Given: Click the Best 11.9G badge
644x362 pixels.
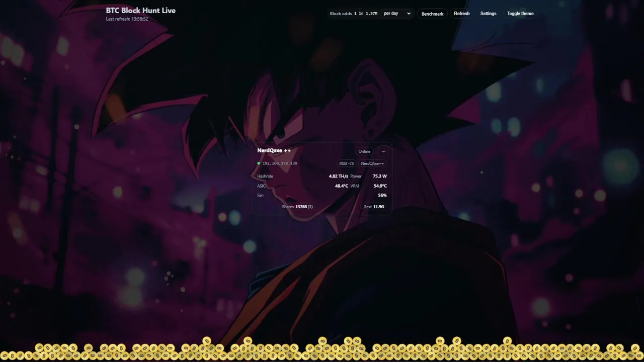Looking at the screenshot, I should pos(374,207).
